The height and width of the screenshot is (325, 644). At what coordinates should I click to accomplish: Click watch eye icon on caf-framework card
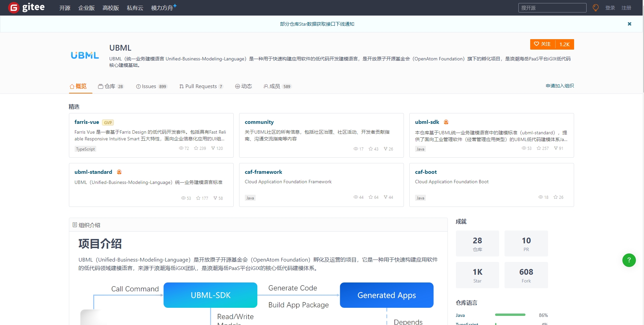(356, 197)
